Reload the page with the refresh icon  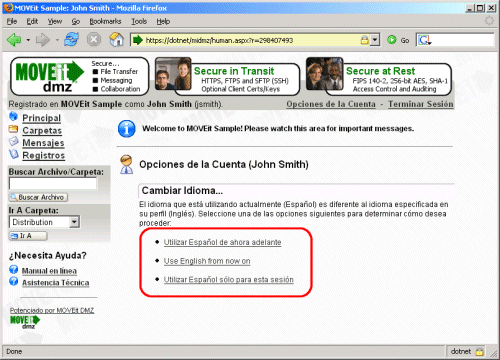point(72,40)
